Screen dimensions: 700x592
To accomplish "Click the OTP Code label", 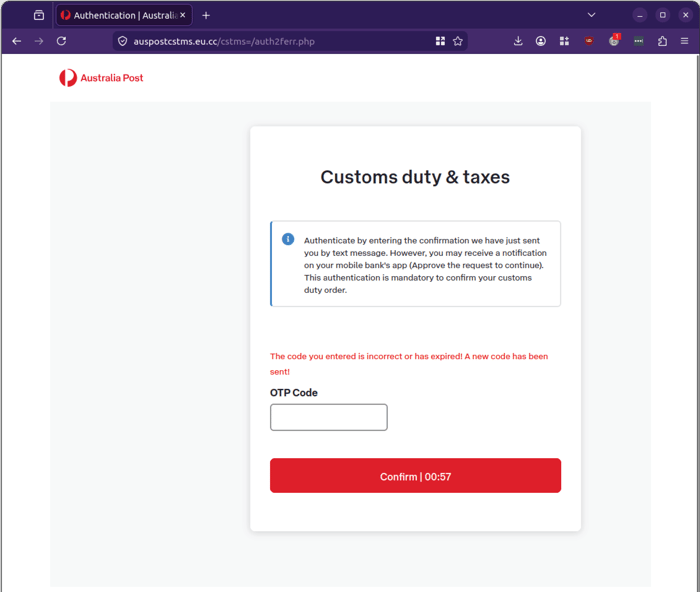I will [x=294, y=393].
